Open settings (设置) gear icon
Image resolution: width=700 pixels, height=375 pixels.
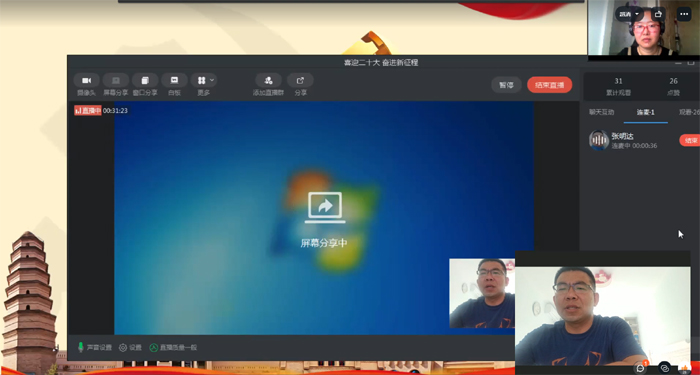(123, 347)
